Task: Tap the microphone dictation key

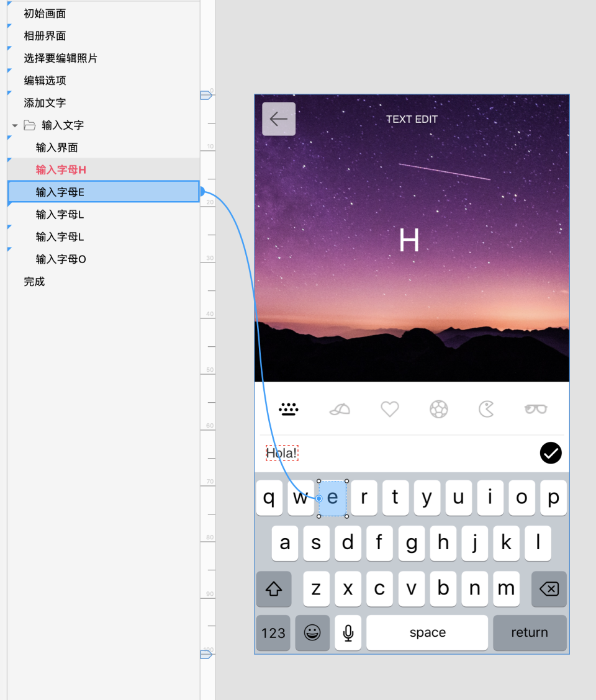Action: pos(348,632)
